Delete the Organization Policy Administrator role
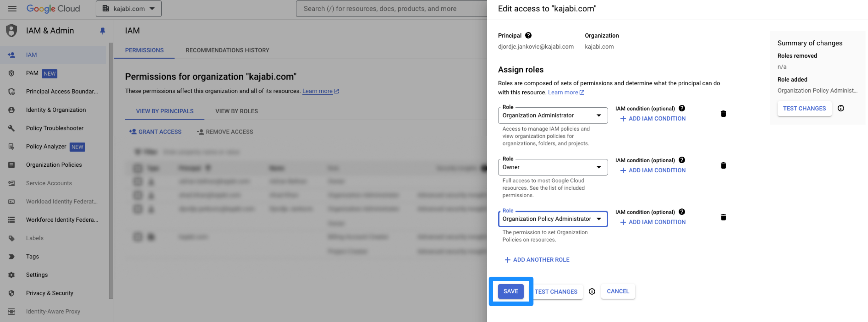The width and height of the screenshot is (868, 322). pyautogui.click(x=723, y=218)
